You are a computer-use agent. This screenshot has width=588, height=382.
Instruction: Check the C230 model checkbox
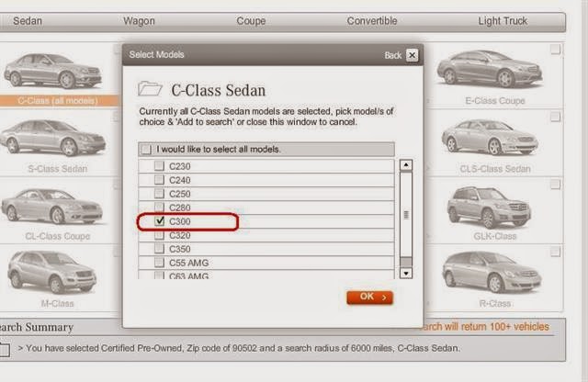pos(159,165)
